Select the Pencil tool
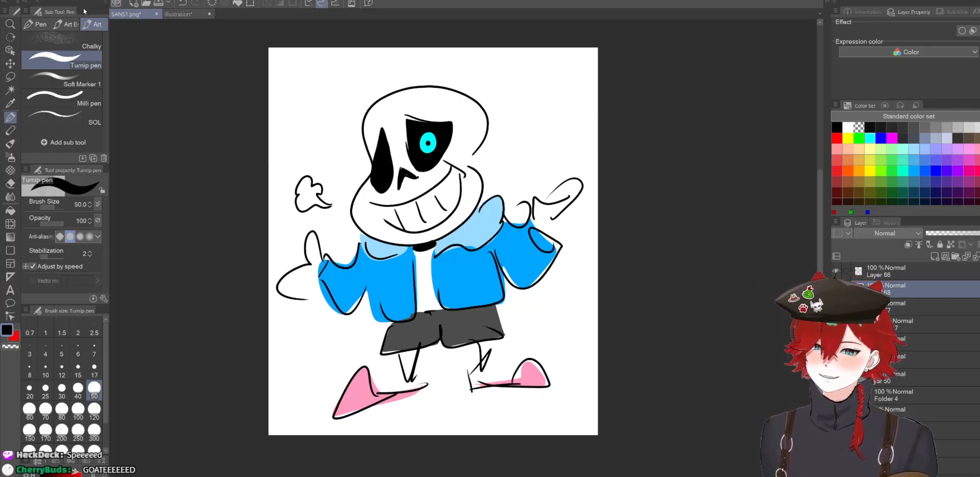980x477 pixels. coord(10,130)
